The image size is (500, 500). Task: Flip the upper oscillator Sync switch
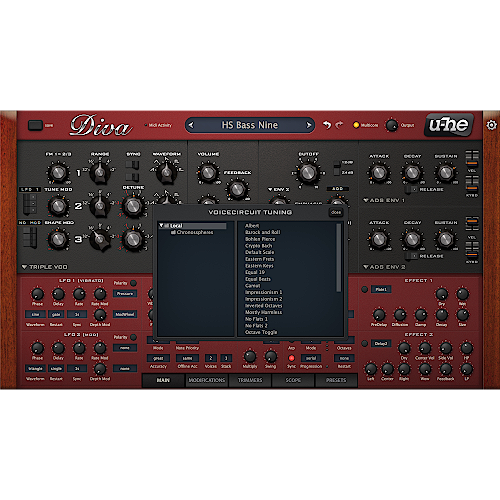point(133,165)
